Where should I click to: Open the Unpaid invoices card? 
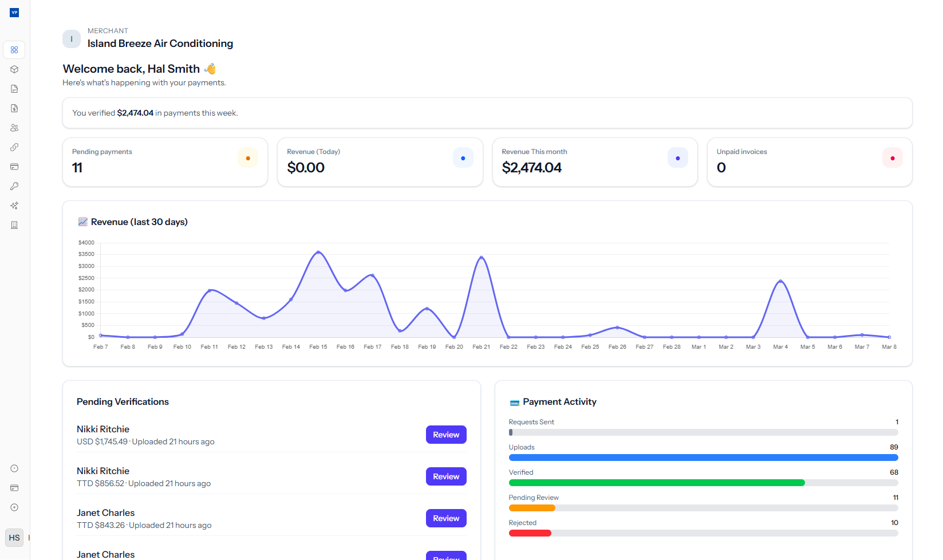coord(810,162)
